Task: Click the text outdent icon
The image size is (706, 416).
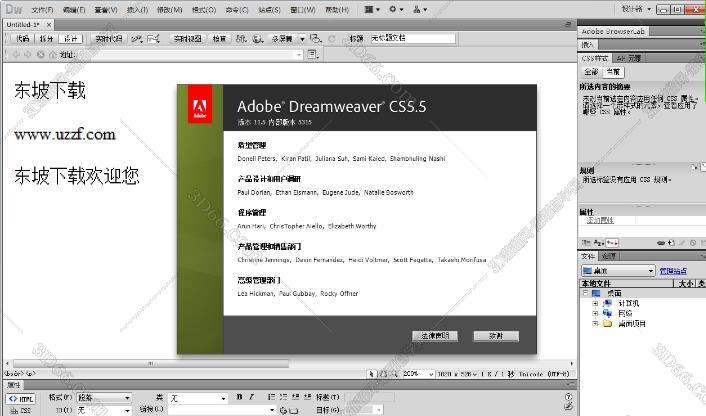Action: pos(295,397)
